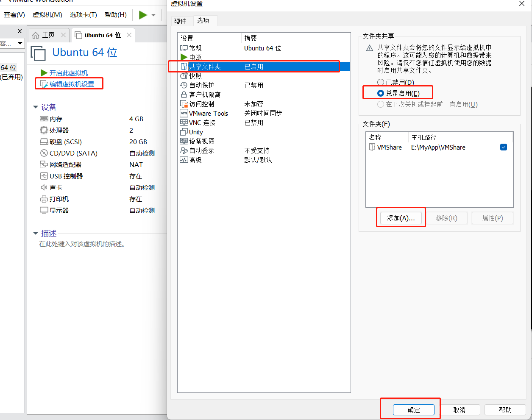Click the 网络适配器 network icon

44,164
